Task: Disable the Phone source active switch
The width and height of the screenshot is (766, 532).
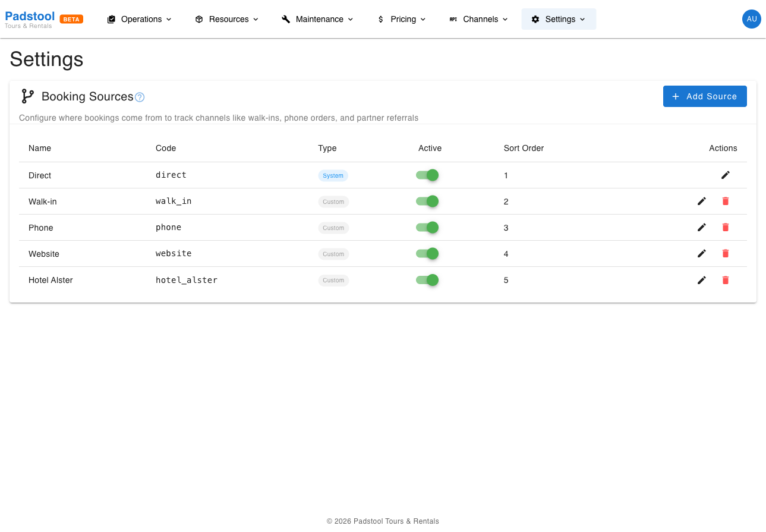Action: 427,228
